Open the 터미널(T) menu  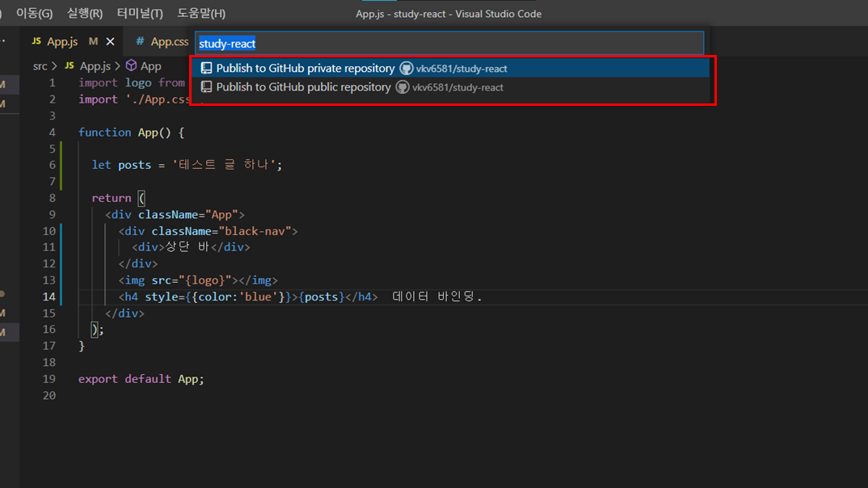tap(140, 13)
